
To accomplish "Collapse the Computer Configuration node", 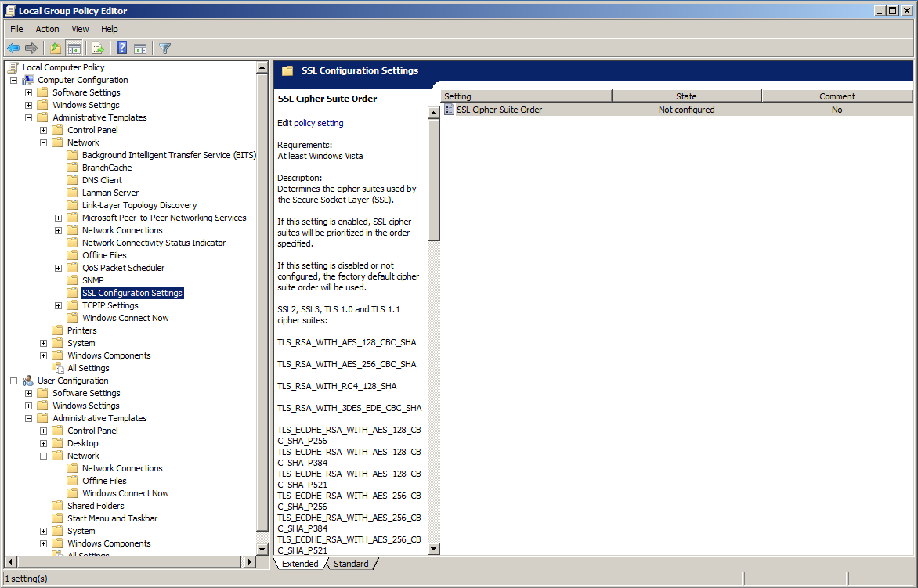I will coord(13,80).
